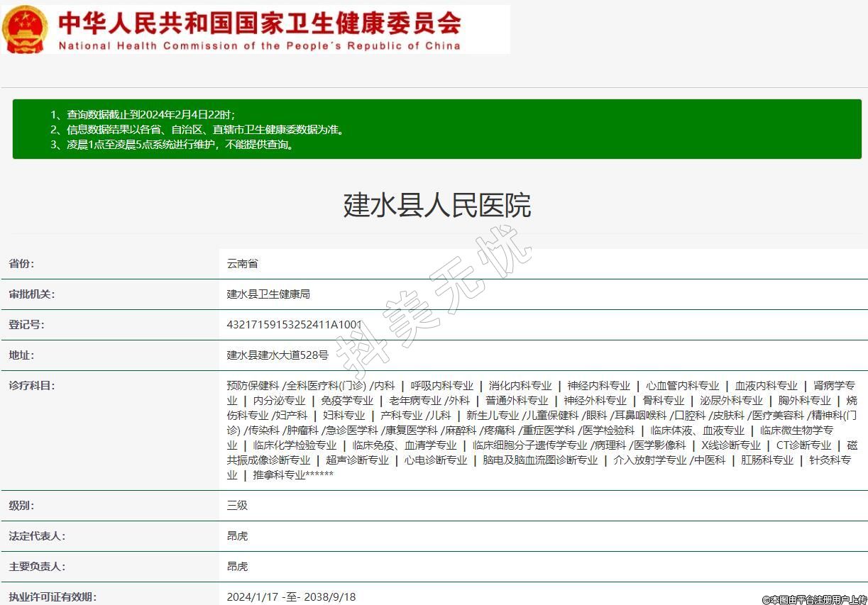
Task: Click the registration number value
Action: pyautogui.click(x=294, y=325)
